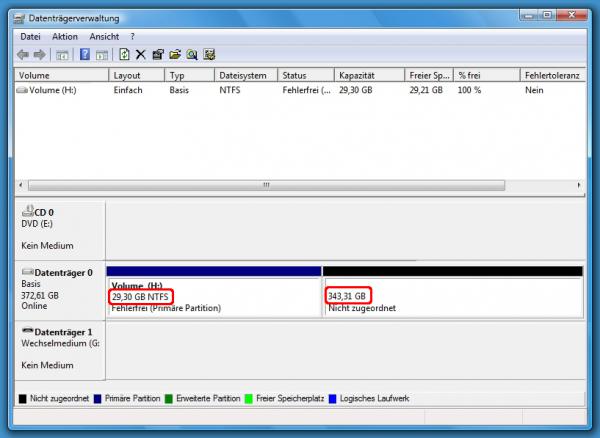Click the Refresh (green arrows) toolbar icon
This screenshot has width=600, height=438.
tap(124, 54)
